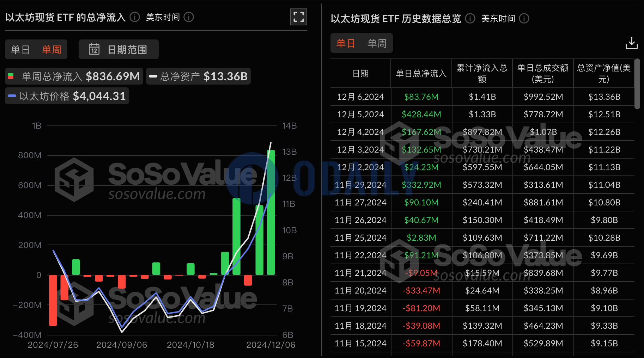
Task: Switch chart to 单日 view
Action: (x=20, y=50)
